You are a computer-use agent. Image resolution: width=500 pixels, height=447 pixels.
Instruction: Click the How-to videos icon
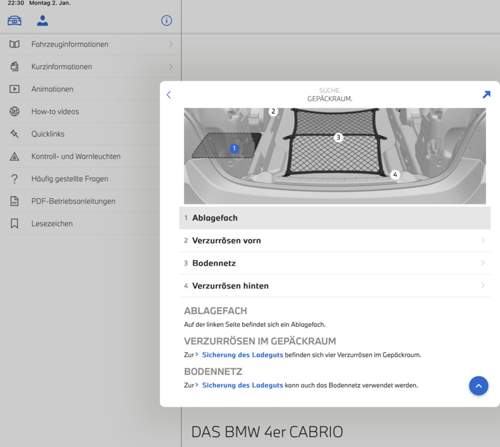click(14, 111)
